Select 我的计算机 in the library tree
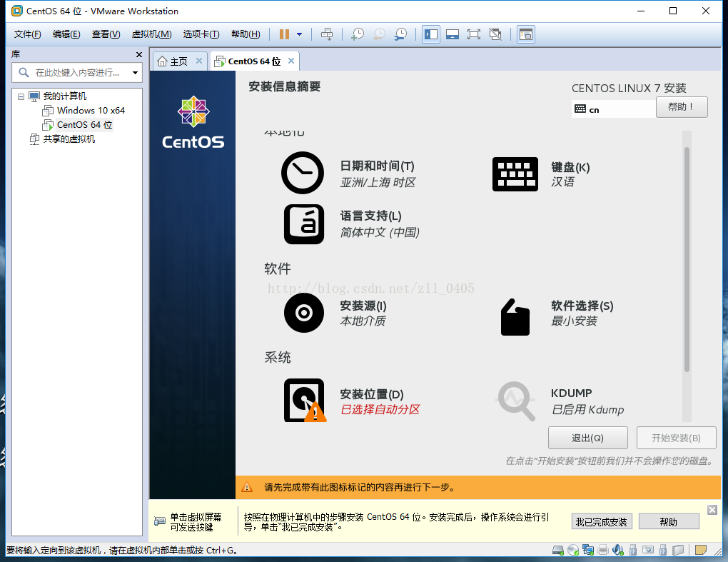This screenshot has width=728, height=562. coord(64,96)
